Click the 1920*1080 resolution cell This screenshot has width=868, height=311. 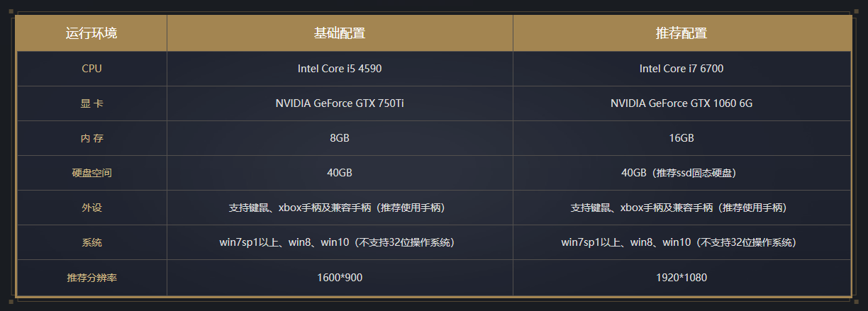681,278
